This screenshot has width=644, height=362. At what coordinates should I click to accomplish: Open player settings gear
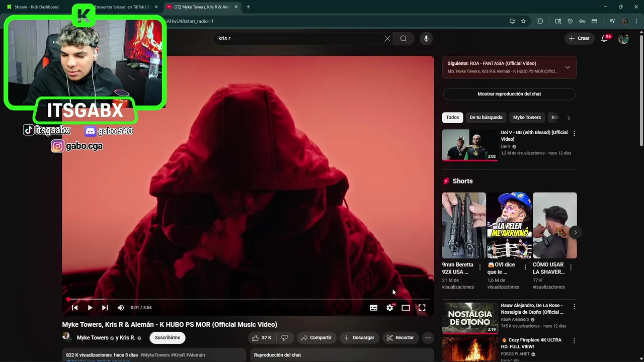point(390,308)
